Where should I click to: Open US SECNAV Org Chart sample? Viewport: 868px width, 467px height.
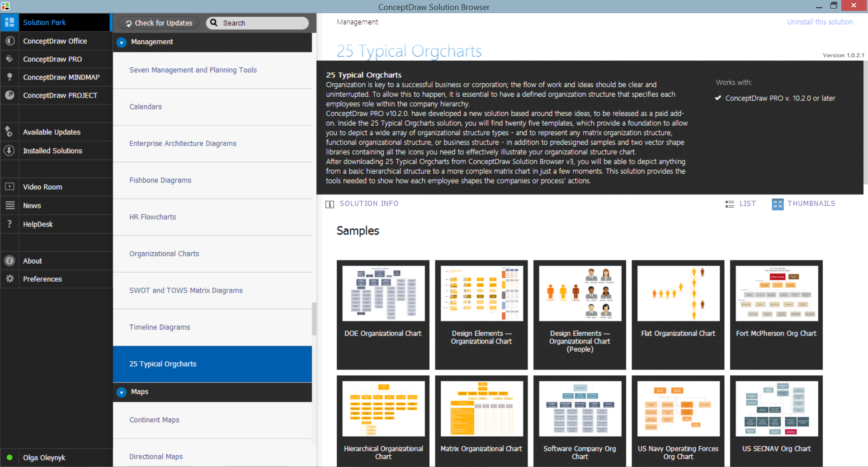776,421
